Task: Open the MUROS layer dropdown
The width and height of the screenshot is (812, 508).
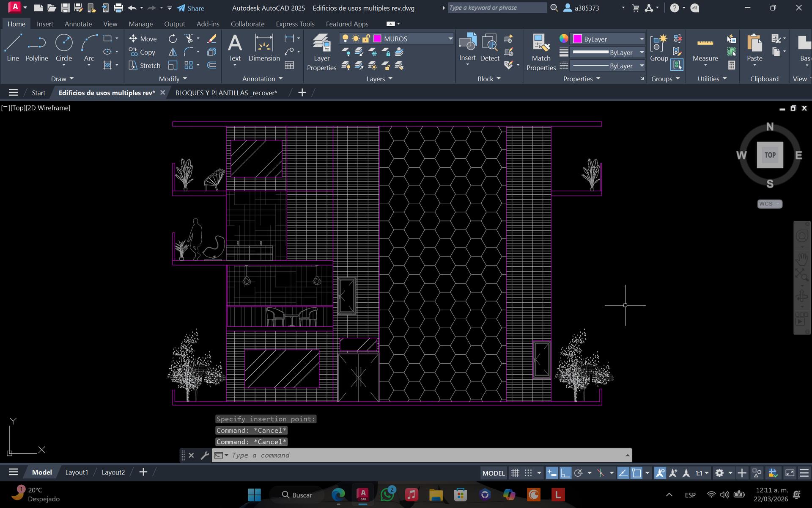Action: coord(450,39)
